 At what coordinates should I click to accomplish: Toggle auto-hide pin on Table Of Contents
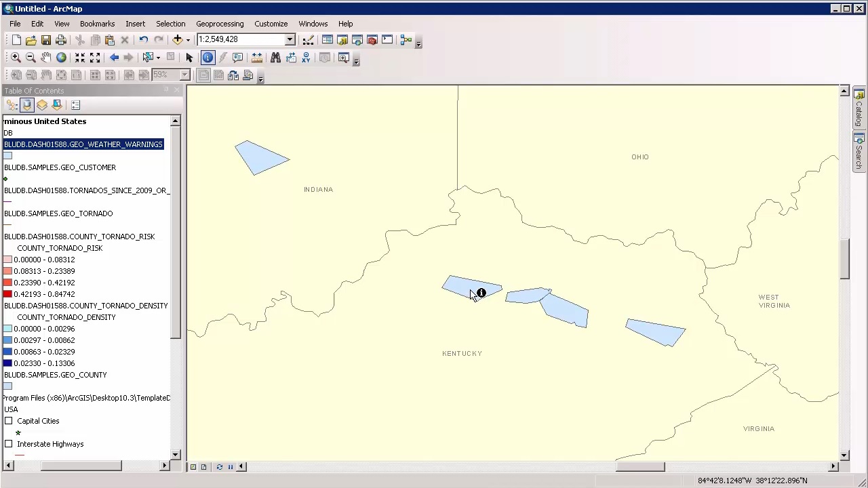[166, 90]
